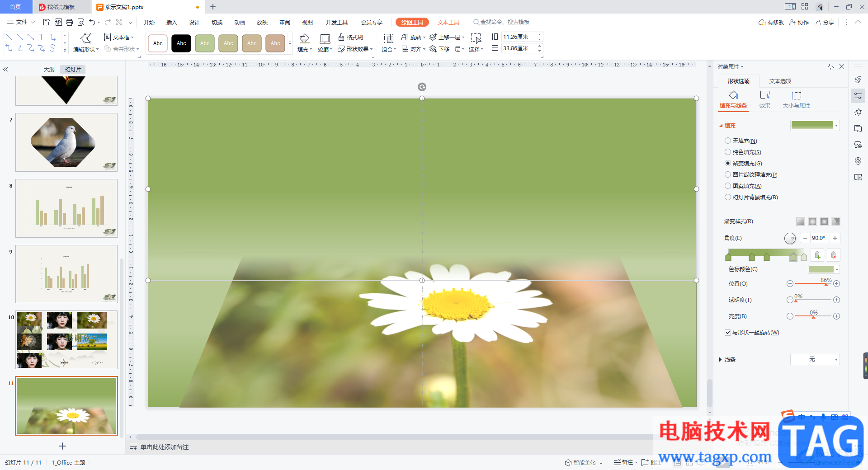This screenshot has width=868, height=470.
Task: Open the Edit Shape tool (编辑形状)
Action: click(x=85, y=43)
